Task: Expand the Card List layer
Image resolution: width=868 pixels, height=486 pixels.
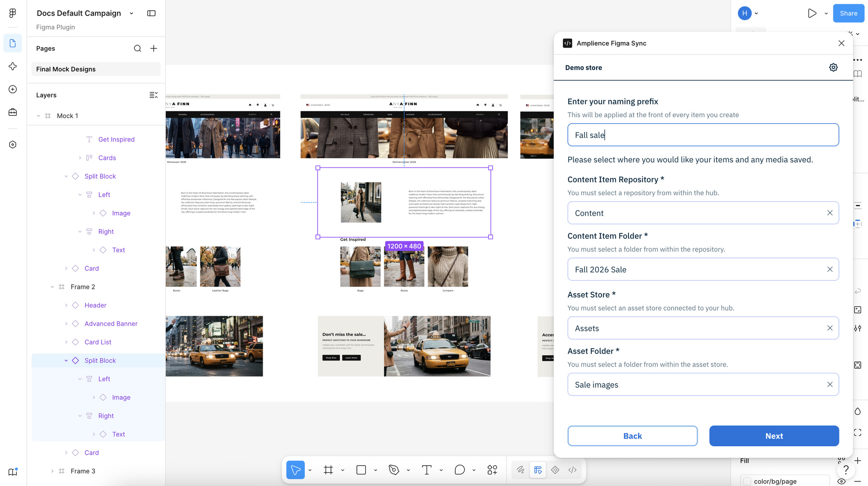Action: pyautogui.click(x=66, y=342)
